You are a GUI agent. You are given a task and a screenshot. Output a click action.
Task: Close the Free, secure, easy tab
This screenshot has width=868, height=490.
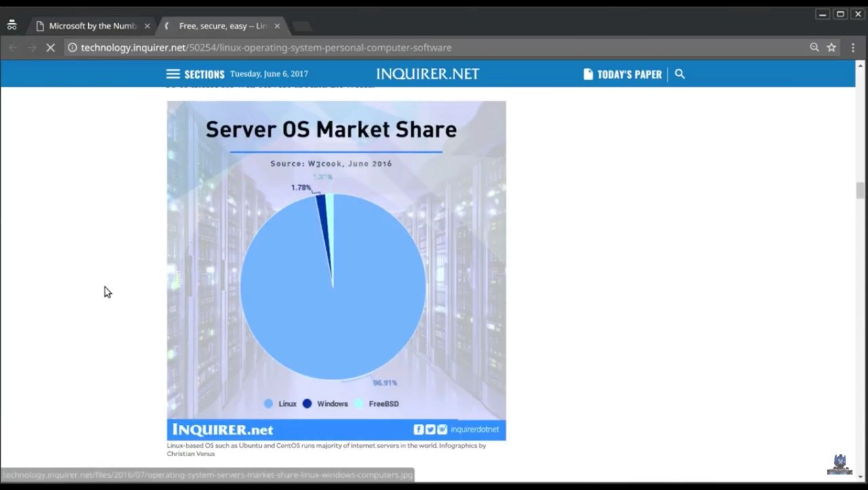tap(277, 26)
